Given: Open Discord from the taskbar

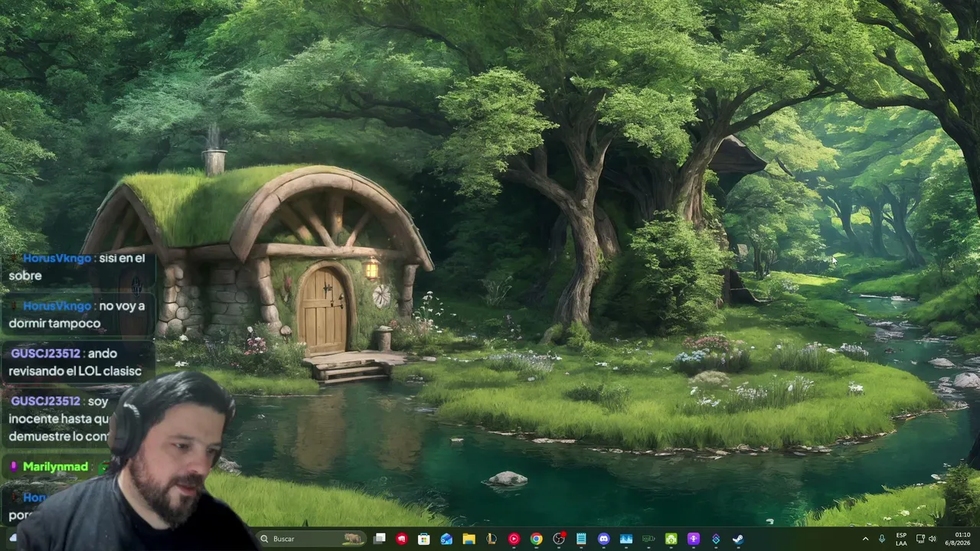Looking at the screenshot, I should pyautogui.click(x=603, y=539).
